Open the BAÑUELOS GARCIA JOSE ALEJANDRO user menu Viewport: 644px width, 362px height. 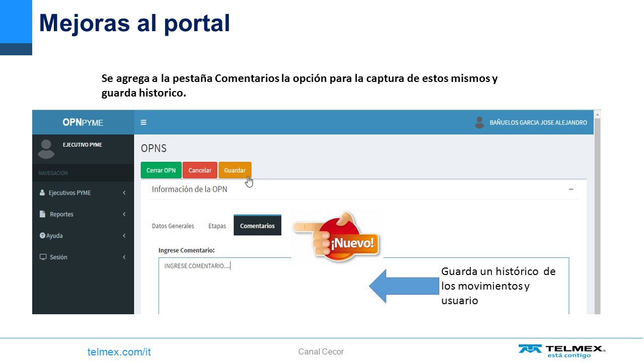(531, 122)
